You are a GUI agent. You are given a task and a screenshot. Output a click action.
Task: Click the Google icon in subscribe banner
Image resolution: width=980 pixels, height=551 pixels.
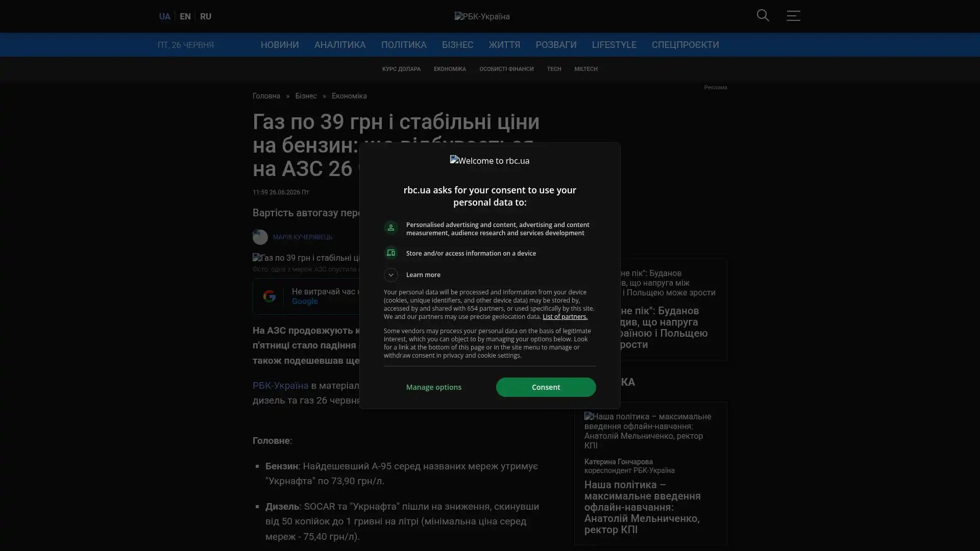(x=269, y=296)
